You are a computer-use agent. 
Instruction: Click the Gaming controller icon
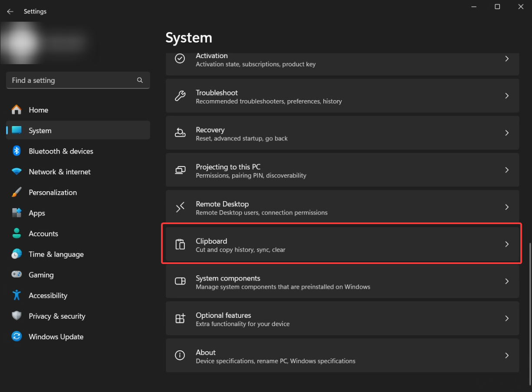tap(16, 274)
